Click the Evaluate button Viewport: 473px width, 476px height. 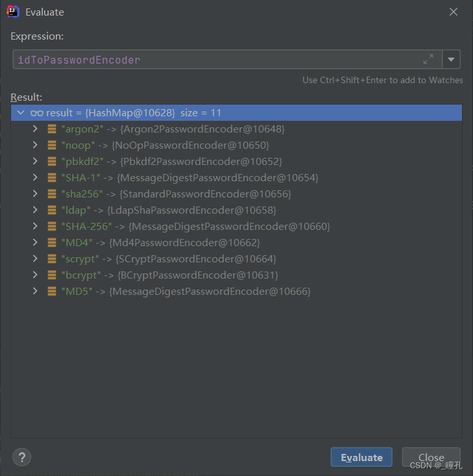pyautogui.click(x=361, y=457)
